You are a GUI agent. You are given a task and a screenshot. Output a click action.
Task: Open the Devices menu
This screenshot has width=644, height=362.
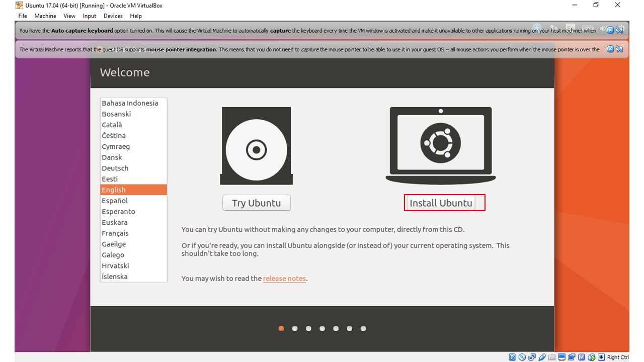coord(113,16)
